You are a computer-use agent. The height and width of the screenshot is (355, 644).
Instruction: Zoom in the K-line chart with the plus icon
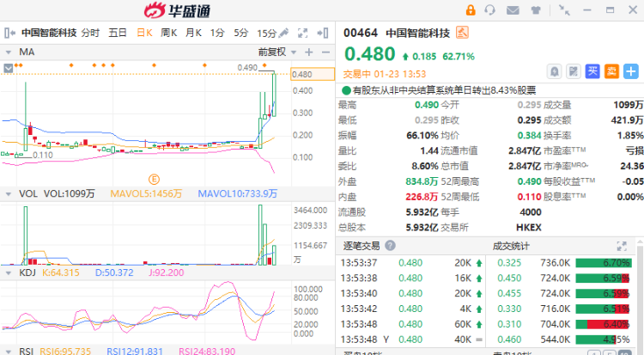309,52
